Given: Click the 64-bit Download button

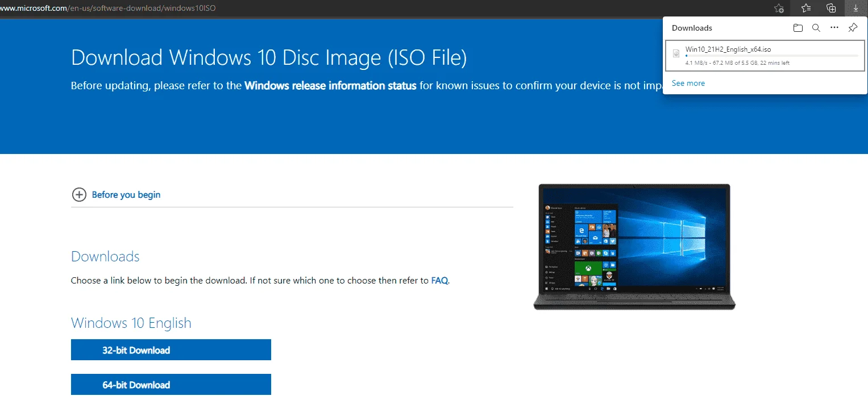Looking at the screenshot, I should [x=171, y=385].
